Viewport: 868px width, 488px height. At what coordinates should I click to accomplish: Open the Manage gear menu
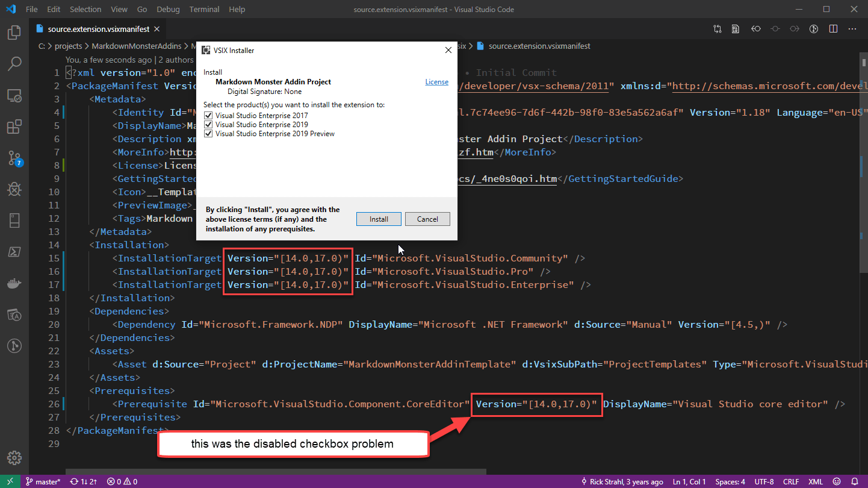click(14, 457)
